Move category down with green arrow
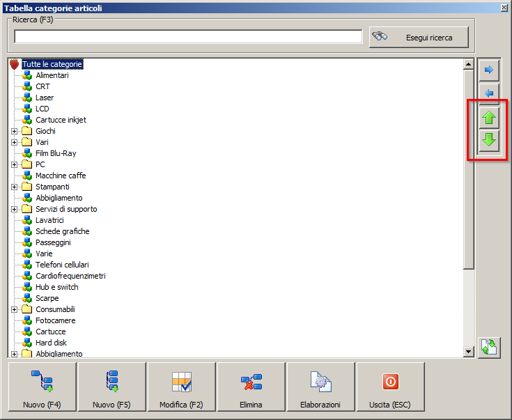 coord(489,141)
